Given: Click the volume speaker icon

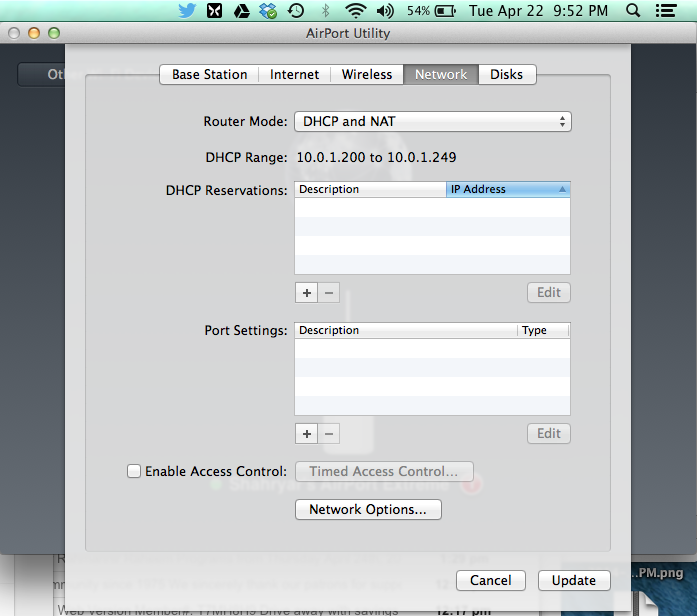Looking at the screenshot, I should click(385, 11).
